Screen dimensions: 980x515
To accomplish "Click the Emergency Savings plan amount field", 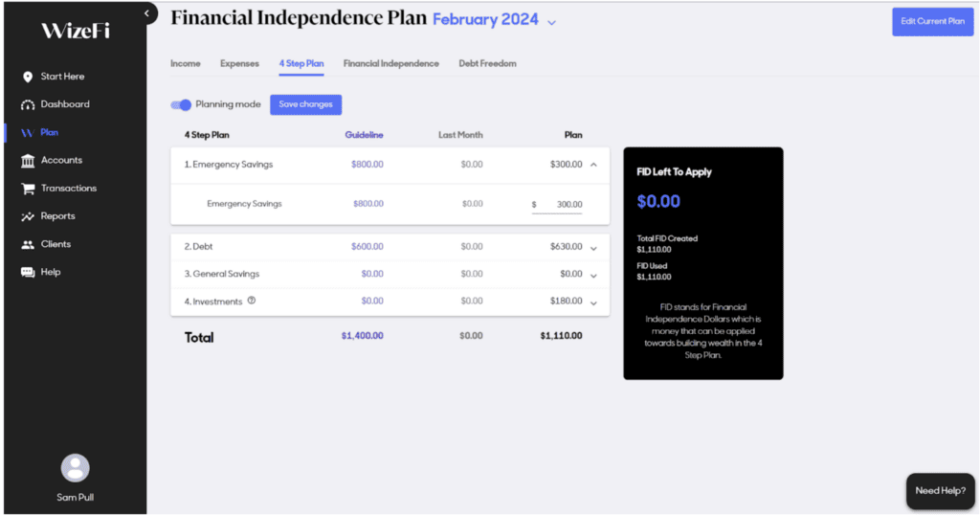I will 559,204.
